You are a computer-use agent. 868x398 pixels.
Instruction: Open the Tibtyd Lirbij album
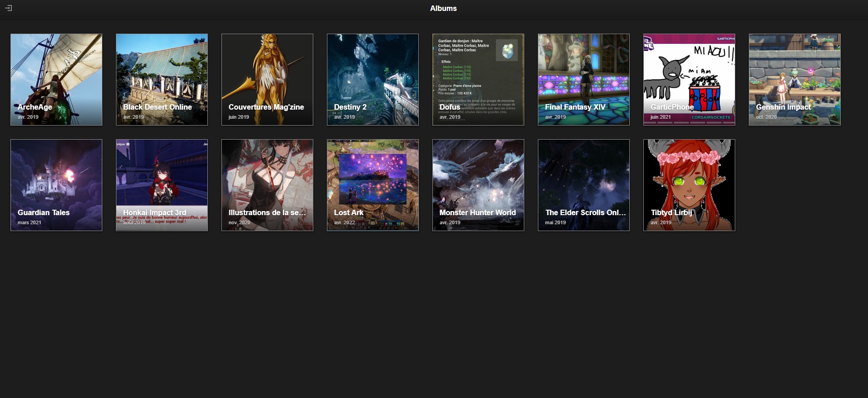[689, 185]
